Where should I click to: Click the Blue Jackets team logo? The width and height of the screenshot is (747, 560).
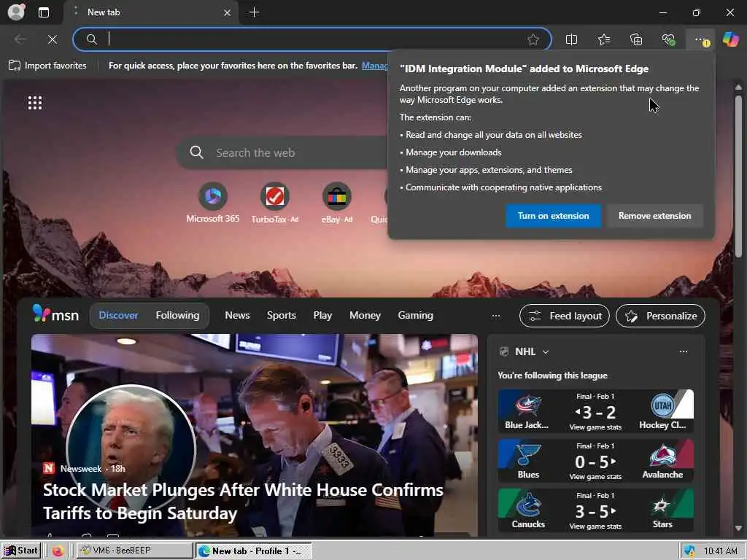tap(527, 405)
